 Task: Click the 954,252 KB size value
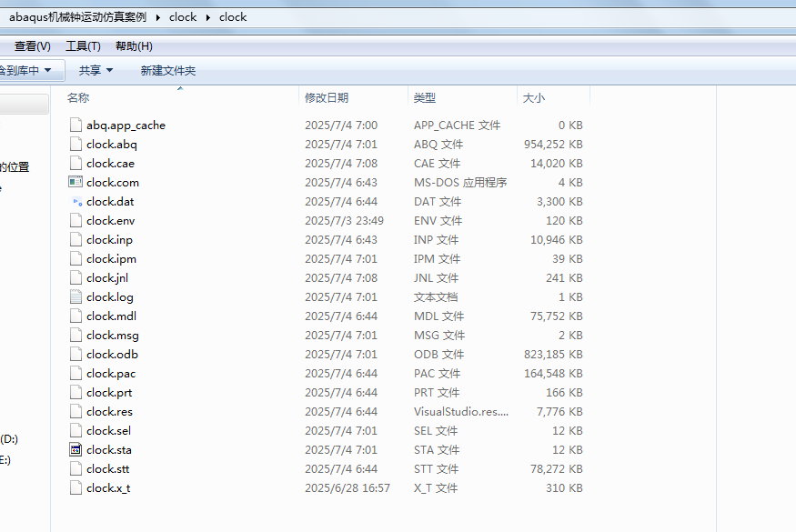point(553,145)
